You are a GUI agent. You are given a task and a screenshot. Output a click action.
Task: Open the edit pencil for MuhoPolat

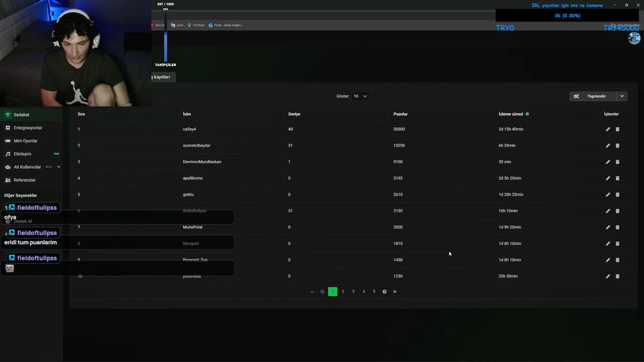tap(608, 227)
